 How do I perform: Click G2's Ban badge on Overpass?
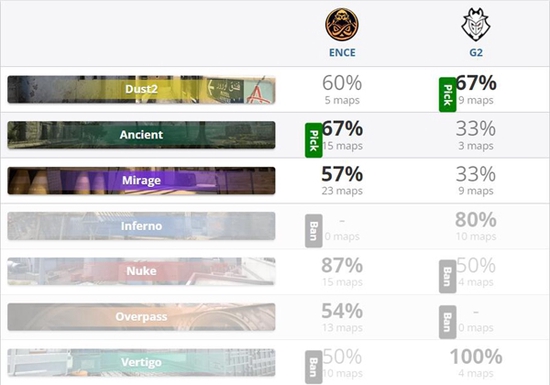(x=448, y=322)
